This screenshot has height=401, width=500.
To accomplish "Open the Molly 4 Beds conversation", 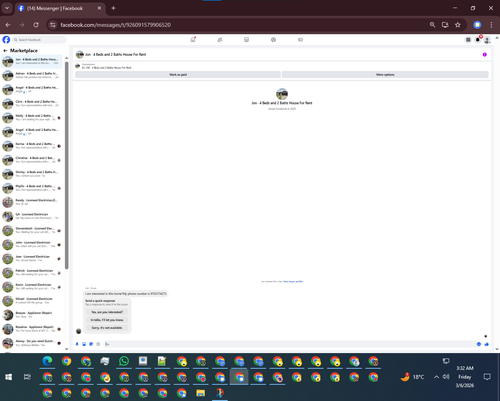I will (32, 118).
